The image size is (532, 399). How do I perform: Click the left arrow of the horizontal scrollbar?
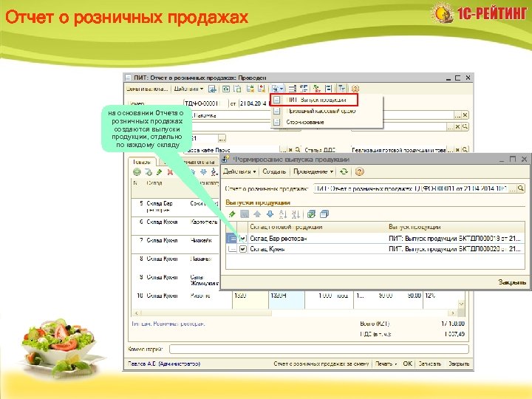136,313
